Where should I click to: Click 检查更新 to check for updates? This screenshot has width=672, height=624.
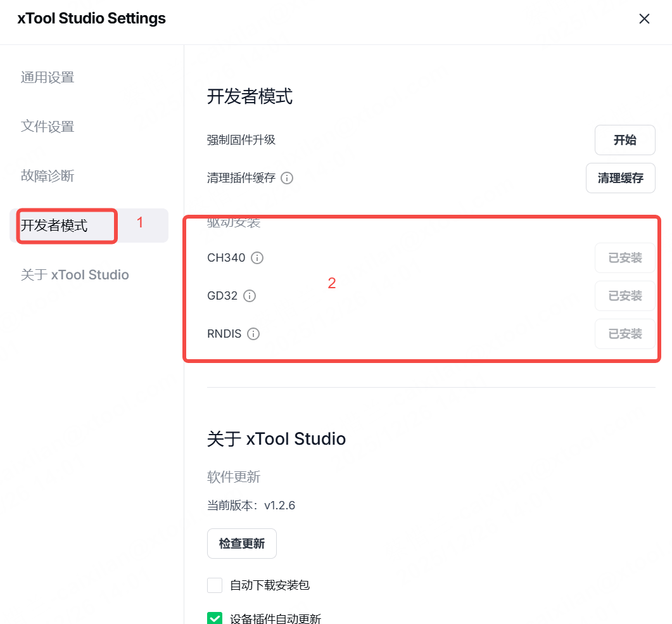242,544
